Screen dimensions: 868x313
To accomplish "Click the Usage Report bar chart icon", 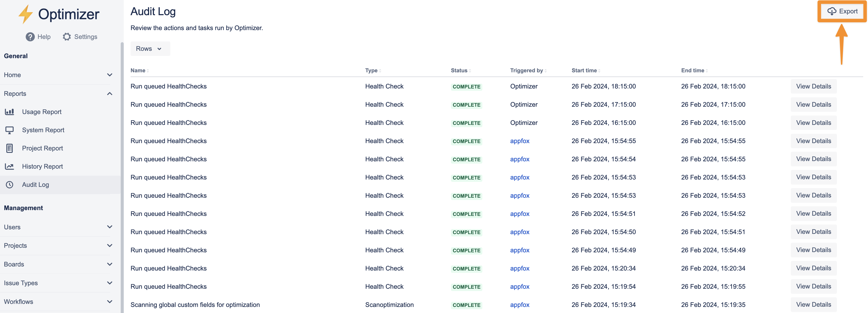I will click(9, 112).
